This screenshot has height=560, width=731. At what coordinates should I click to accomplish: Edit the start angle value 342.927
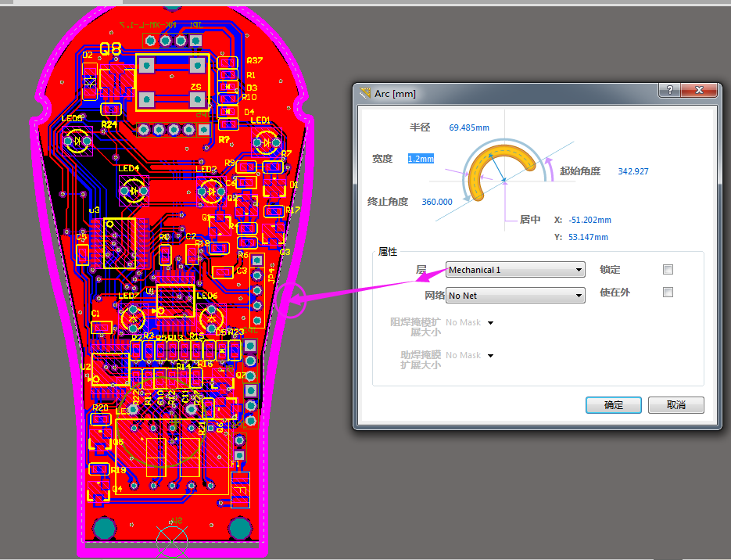(632, 171)
